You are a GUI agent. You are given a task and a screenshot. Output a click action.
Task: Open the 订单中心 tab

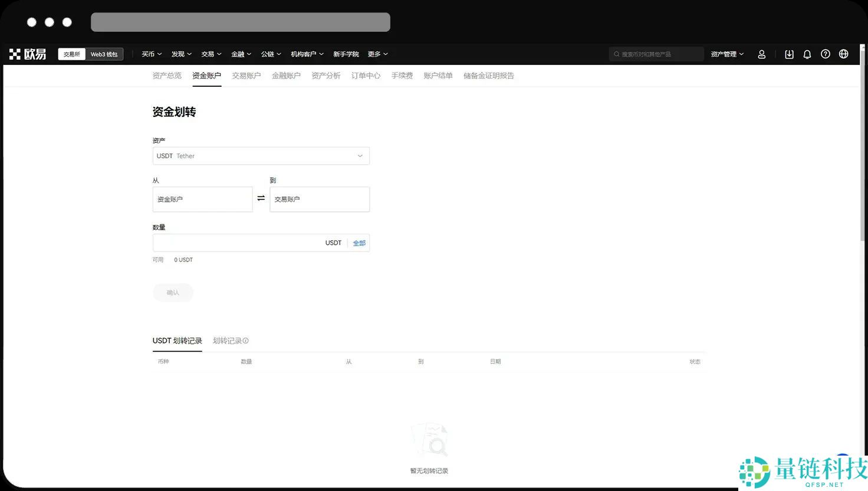365,76
